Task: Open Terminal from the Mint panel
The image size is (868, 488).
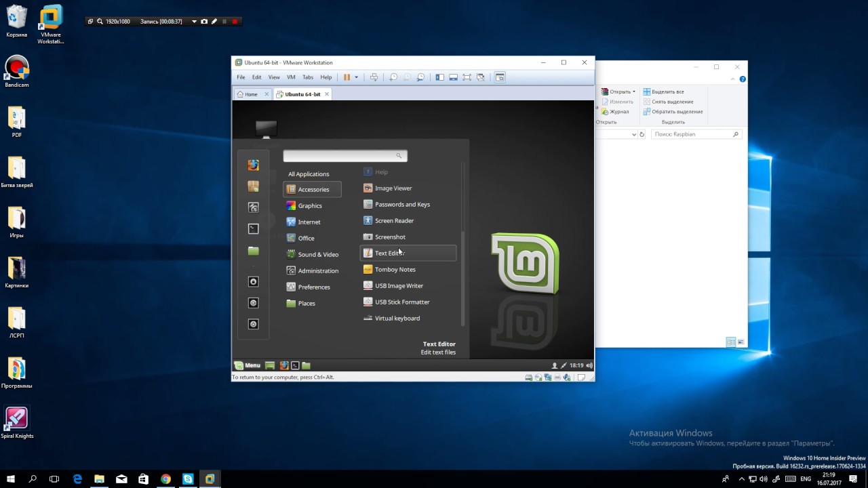Action: pos(295,365)
